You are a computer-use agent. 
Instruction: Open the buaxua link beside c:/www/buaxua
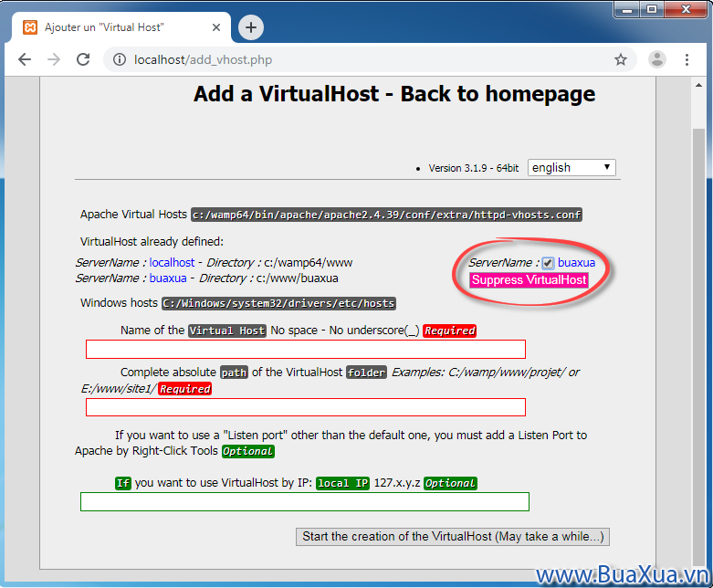point(168,278)
